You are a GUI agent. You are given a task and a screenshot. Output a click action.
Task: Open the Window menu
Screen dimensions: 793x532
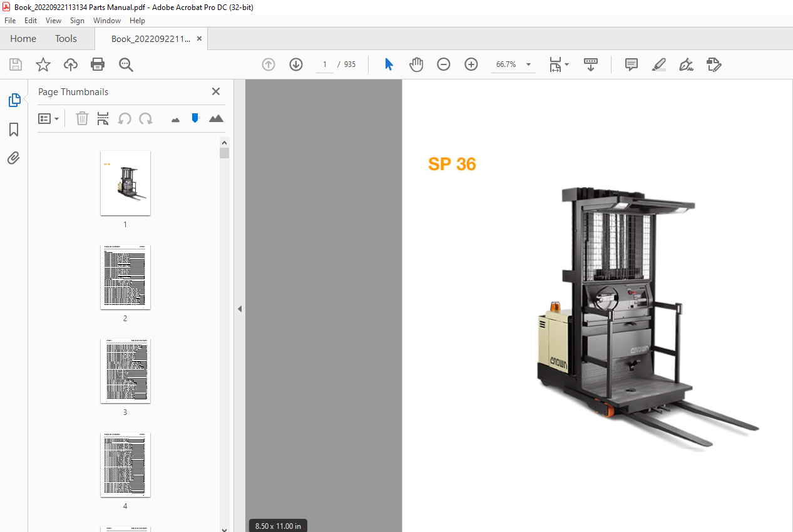click(107, 21)
